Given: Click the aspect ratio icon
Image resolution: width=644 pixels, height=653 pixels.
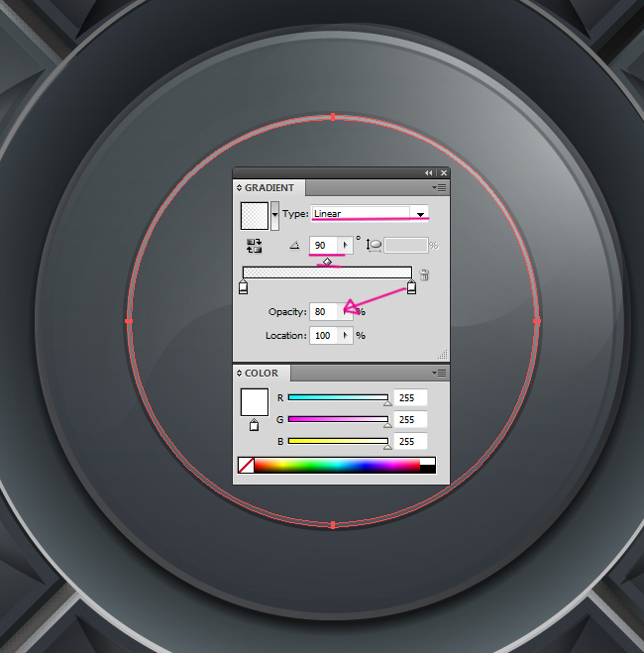Looking at the screenshot, I should (374, 246).
